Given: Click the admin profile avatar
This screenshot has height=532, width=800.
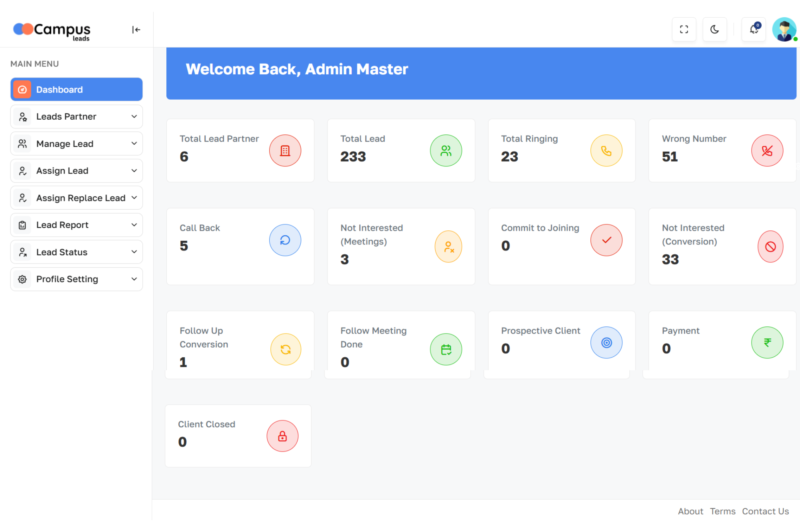Looking at the screenshot, I should pyautogui.click(x=784, y=29).
